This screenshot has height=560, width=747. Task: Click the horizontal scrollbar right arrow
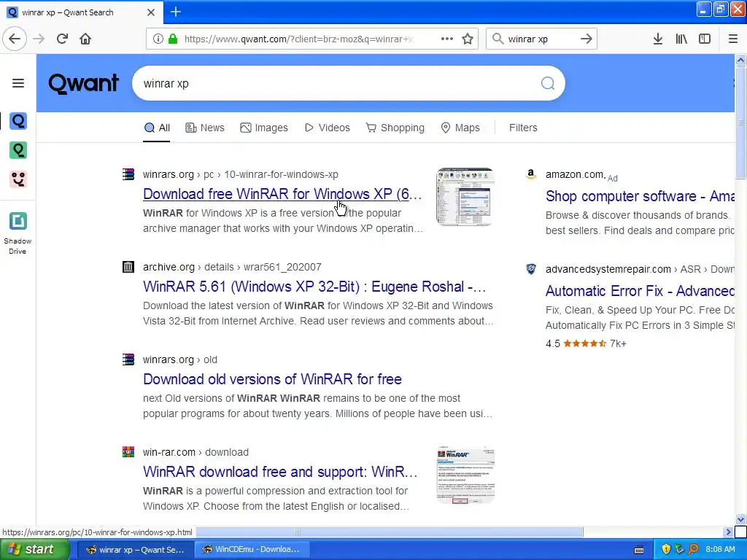728,532
